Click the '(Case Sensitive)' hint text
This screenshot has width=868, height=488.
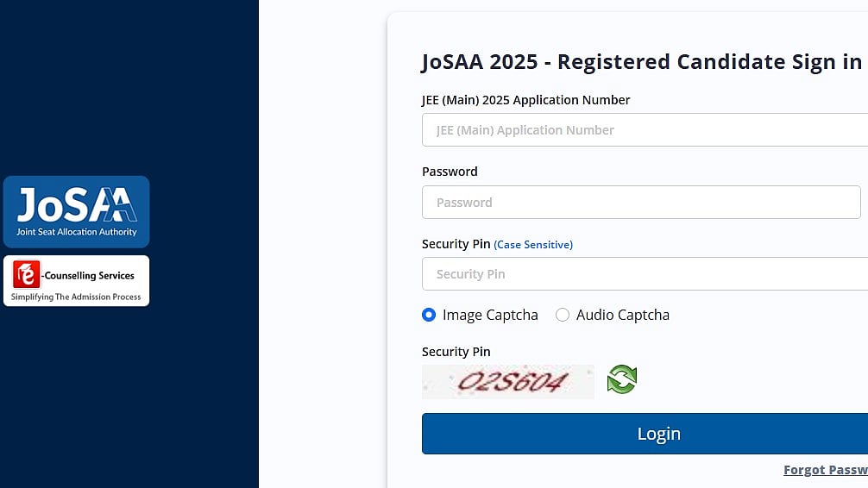[x=533, y=245]
